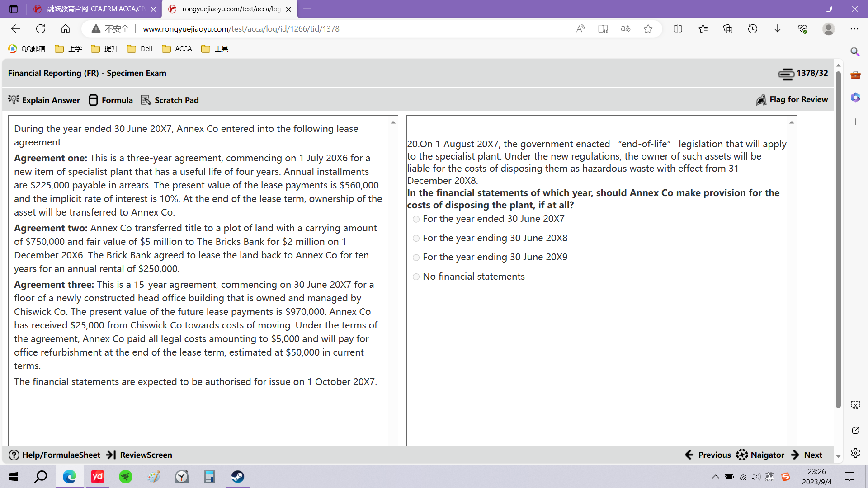Open the Formula sheet button

pyautogui.click(x=111, y=100)
